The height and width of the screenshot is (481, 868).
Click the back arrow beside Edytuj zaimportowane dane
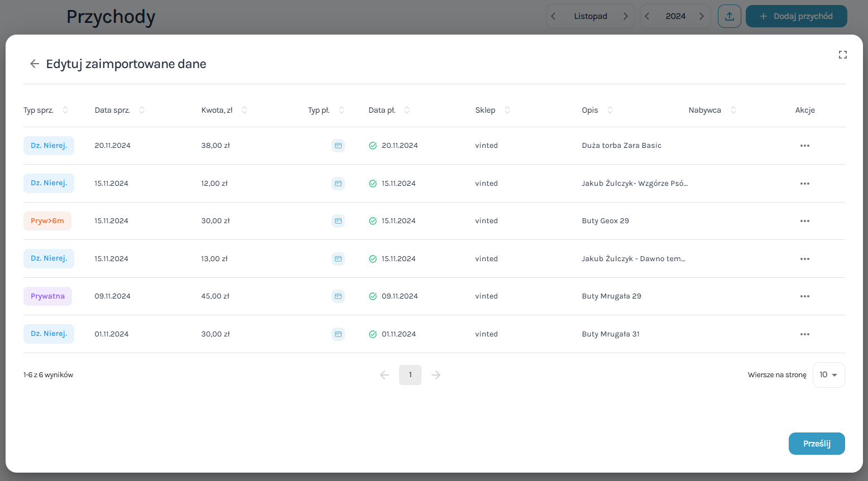coord(35,64)
